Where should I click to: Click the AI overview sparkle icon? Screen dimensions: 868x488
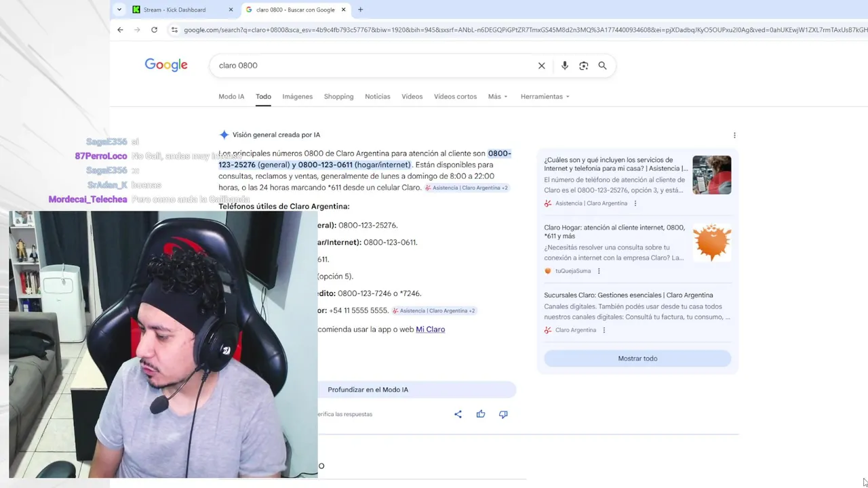coord(224,135)
